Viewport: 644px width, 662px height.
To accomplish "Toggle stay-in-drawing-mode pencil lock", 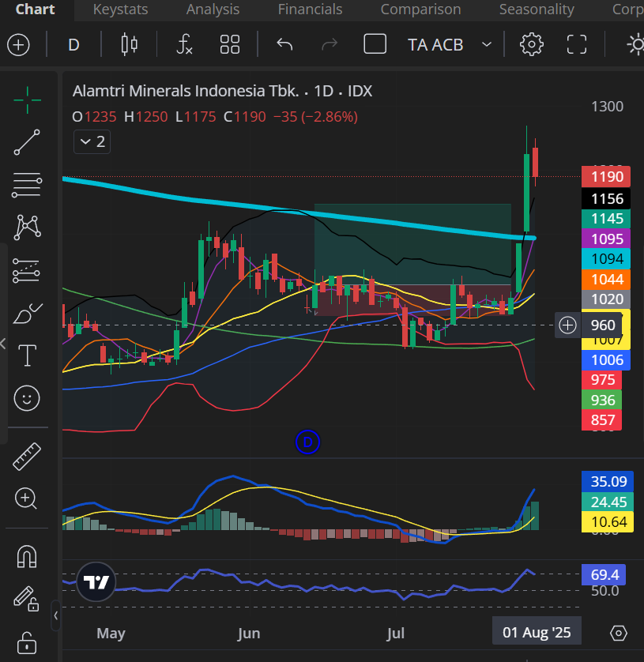I will 26,599.
